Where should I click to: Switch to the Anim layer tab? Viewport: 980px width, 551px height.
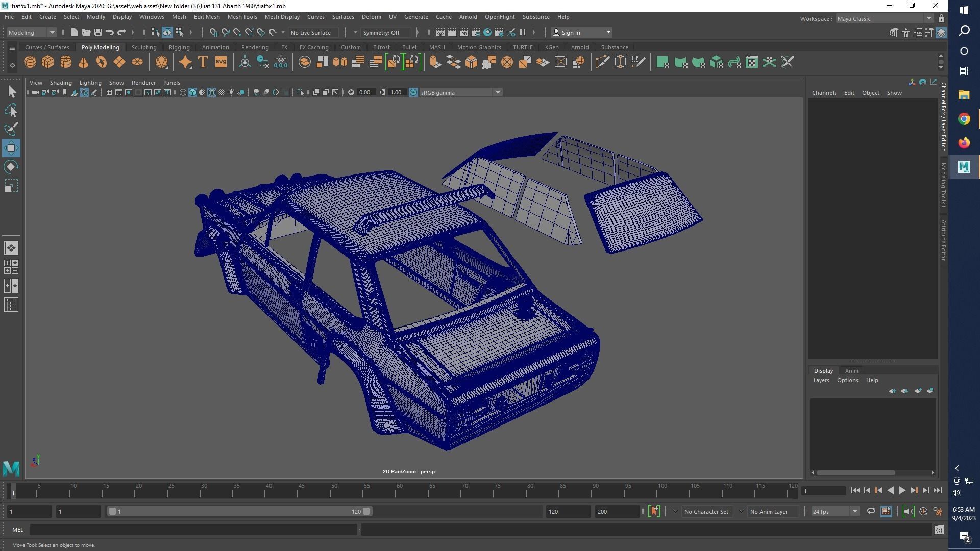pyautogui.click(x=851, y=371)
